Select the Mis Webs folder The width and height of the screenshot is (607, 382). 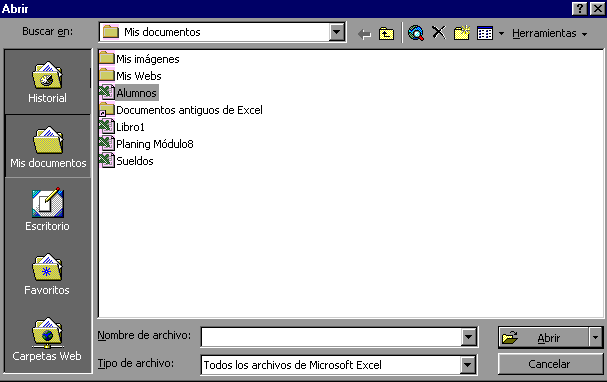pos(130,76)
